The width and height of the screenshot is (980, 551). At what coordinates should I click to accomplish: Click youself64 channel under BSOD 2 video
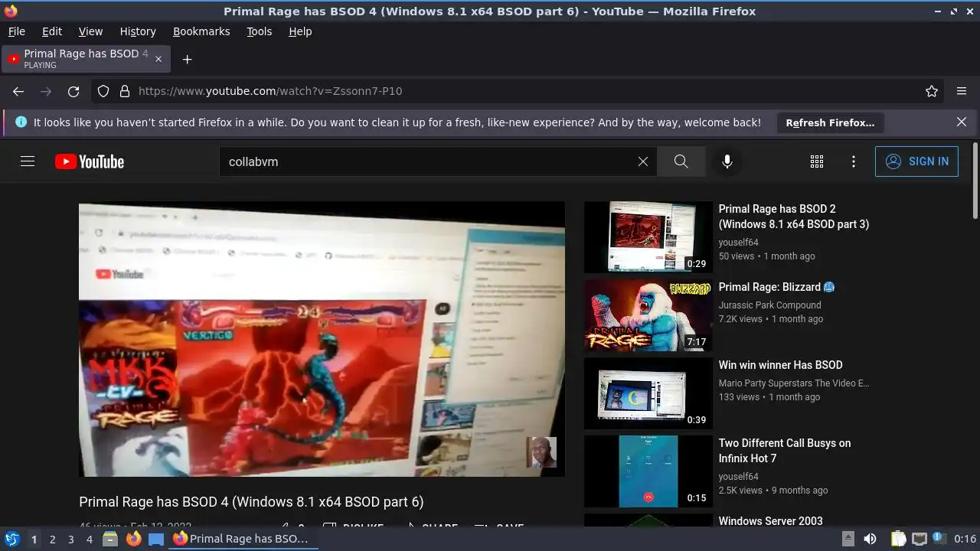point(738,242)
